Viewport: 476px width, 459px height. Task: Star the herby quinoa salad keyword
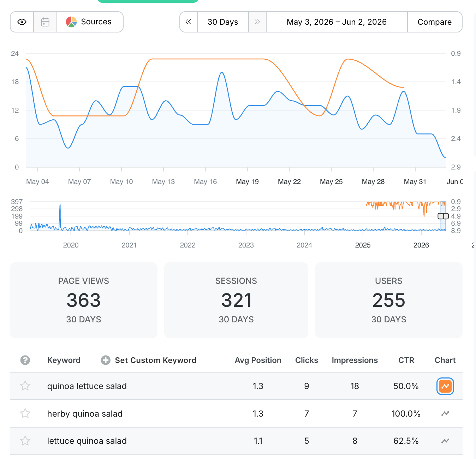point(25,413)
